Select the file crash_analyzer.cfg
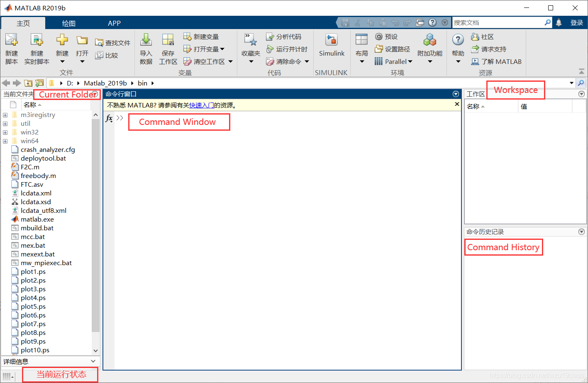 [x=48, y=150]
